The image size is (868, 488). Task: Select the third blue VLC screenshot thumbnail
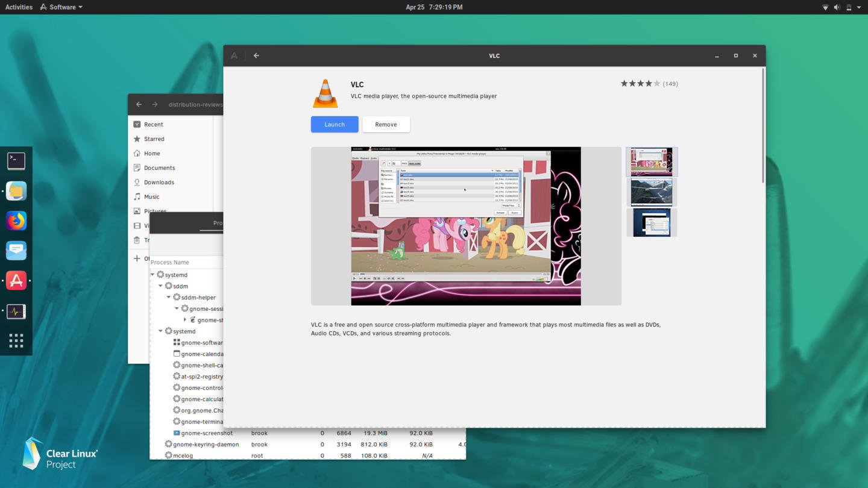[x=652, y=222]
